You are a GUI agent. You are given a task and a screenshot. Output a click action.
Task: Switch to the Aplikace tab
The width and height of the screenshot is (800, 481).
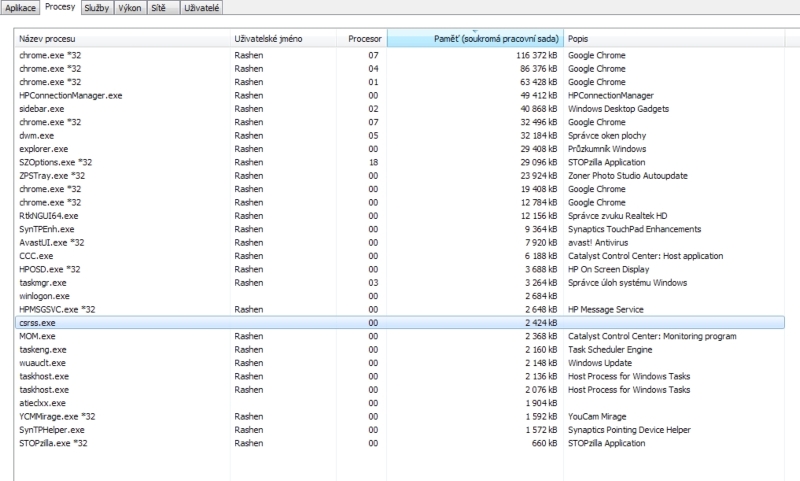(21, 8)
